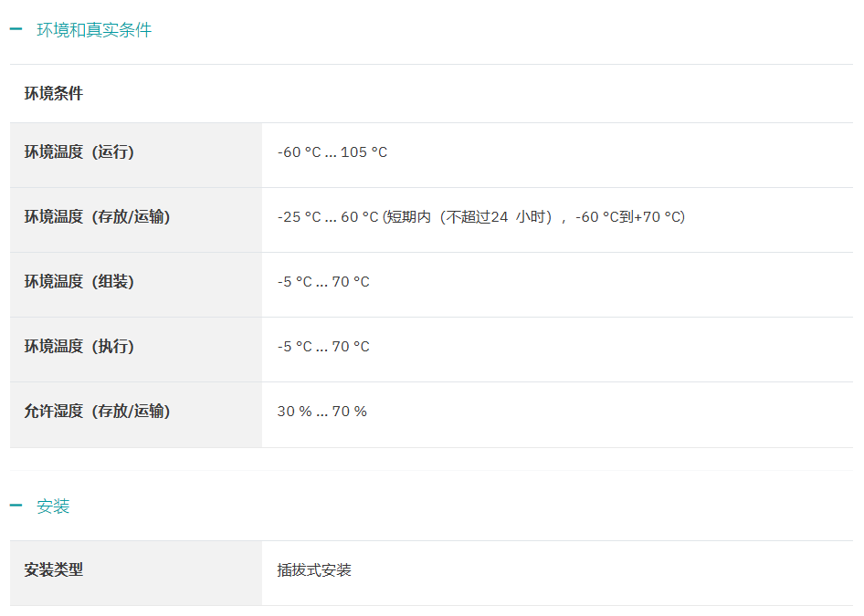Click the 环境和真实条件 section heading
This screenshot has width=864, height=616.
tap(94, 30)
